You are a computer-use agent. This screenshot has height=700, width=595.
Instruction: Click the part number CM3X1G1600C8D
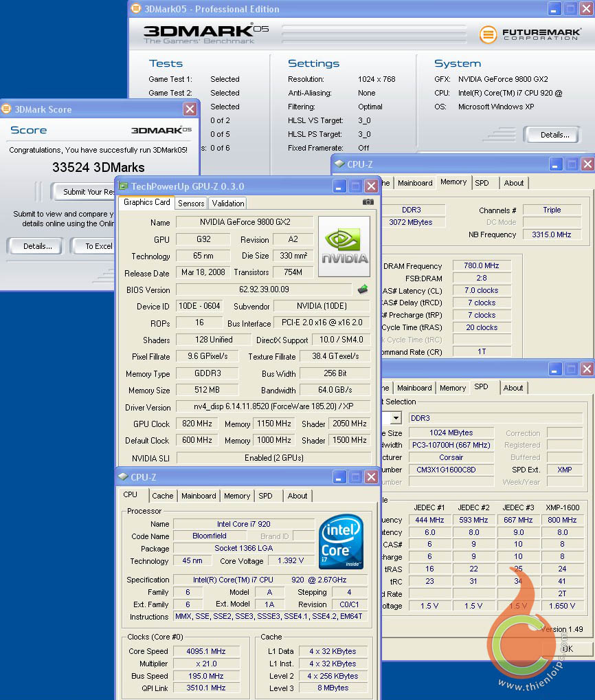451,470
